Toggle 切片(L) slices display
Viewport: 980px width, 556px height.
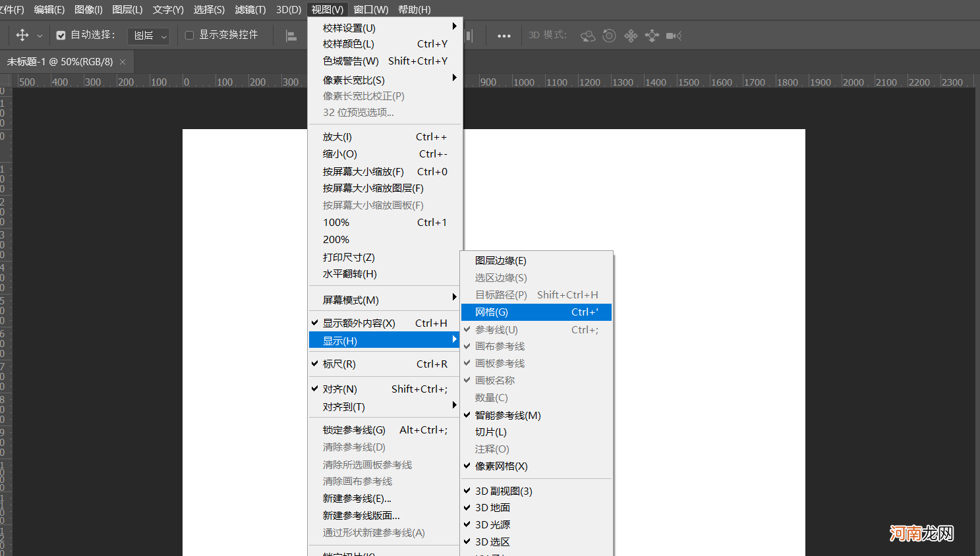pyautogui.click(x=536, y=432)
